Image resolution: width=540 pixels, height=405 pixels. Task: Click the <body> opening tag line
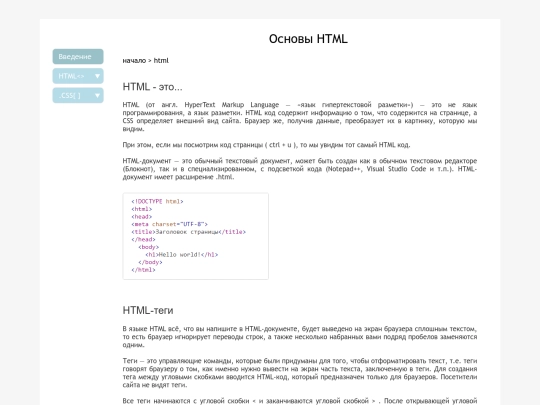[x=148, y=247]
